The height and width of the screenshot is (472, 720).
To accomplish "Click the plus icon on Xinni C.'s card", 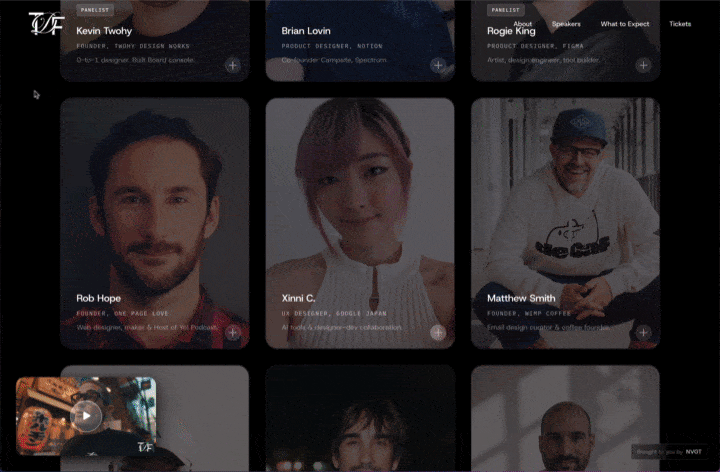I will pyautogui.click(x=437, y=333).
